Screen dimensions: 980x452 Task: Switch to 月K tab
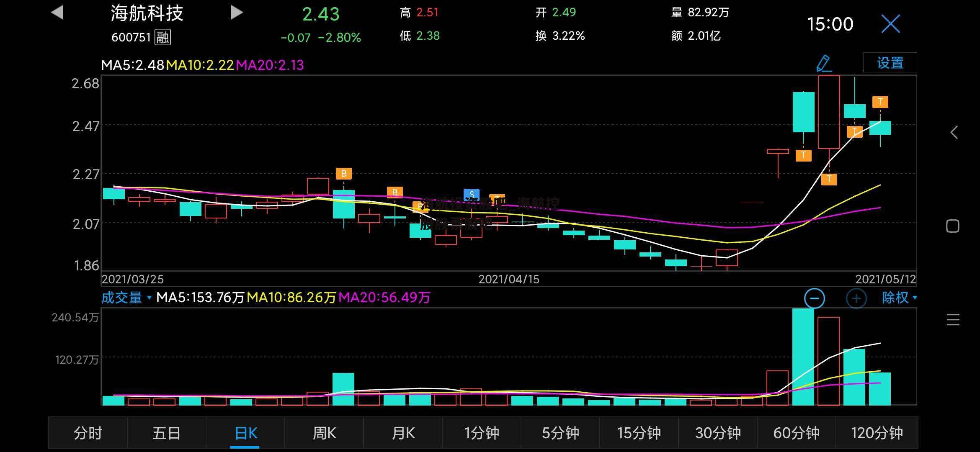point(403,433)
